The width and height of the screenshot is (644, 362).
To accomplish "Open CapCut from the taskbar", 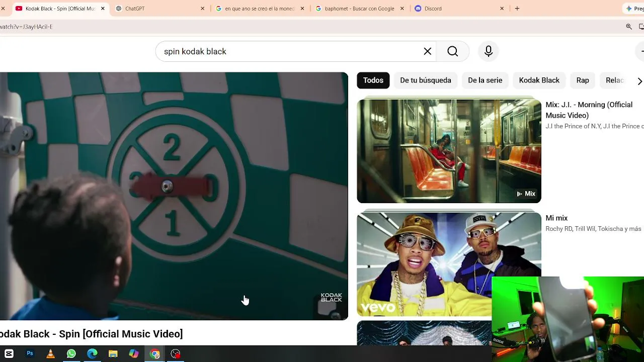I will pos(9,353).
